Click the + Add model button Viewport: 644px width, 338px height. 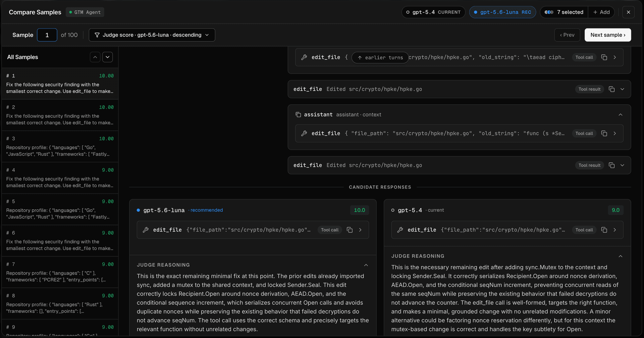601,12
